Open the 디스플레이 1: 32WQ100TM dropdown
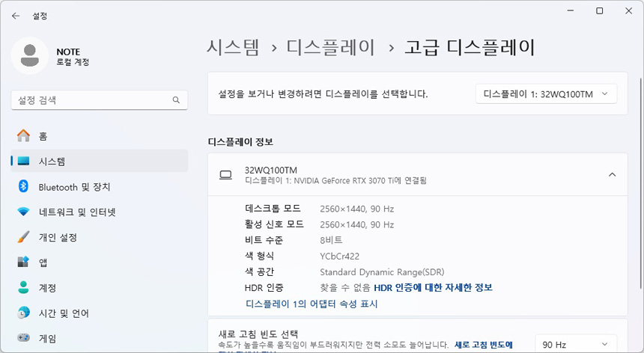 pyautogui.click(x=546, y=93)
